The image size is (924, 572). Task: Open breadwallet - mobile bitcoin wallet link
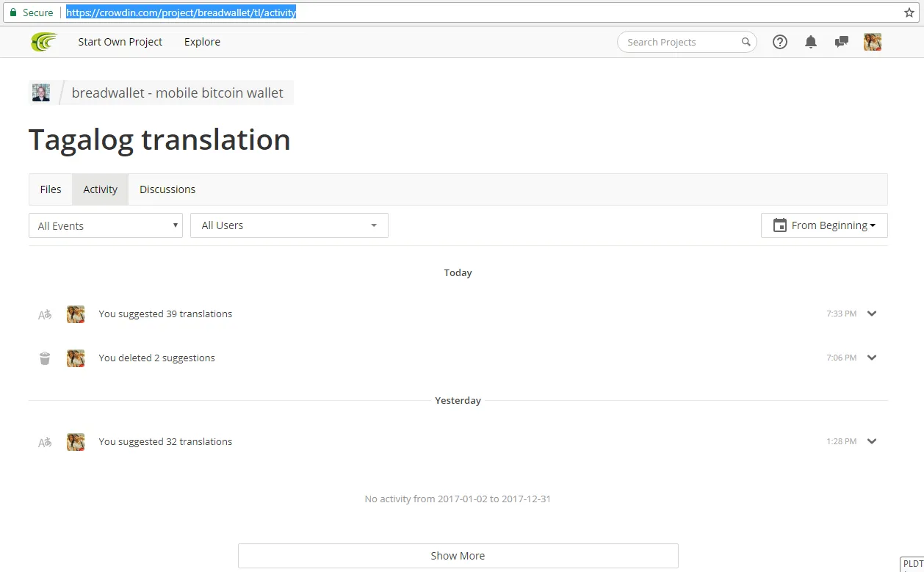pyautogui.click(x=178, y=93)
